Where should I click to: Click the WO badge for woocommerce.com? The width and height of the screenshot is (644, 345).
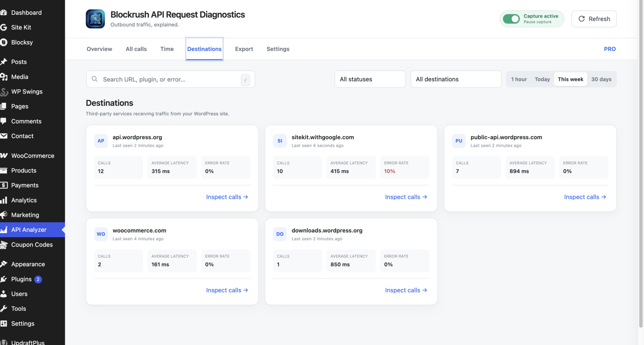101,234
